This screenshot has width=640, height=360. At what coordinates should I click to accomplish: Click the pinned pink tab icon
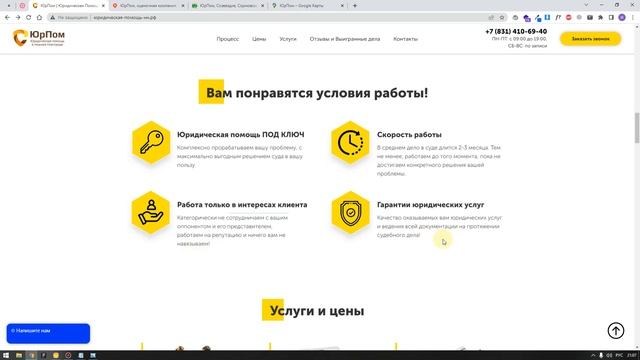tap(22, 6)
